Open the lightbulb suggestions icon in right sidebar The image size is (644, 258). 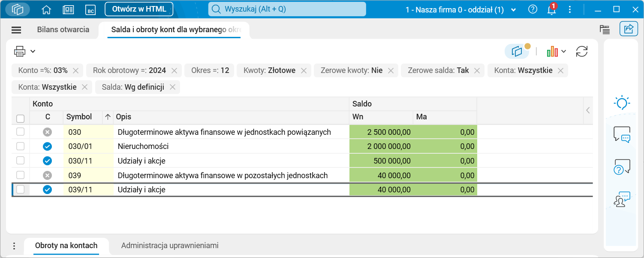(x=621, y=103)
